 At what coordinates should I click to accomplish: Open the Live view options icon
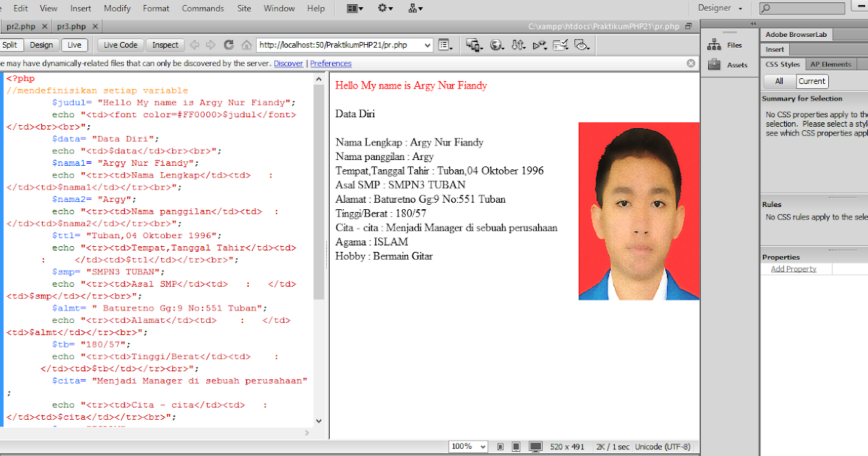click(446, 45)
